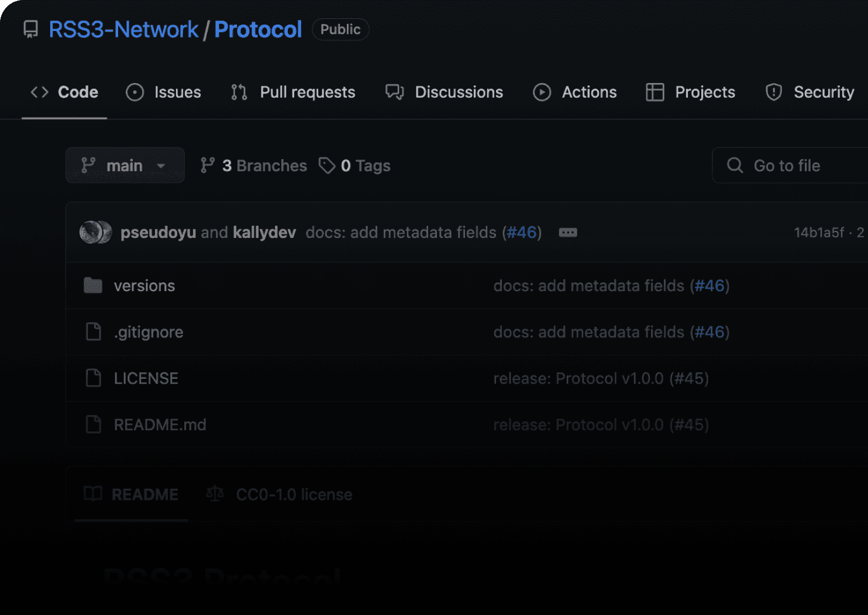
Task: Click the book icon on README tab
Action: click(93, 494)
